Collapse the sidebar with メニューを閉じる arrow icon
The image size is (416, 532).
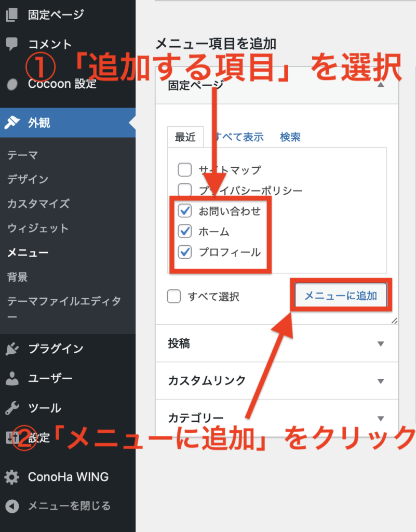coord(12,506)
